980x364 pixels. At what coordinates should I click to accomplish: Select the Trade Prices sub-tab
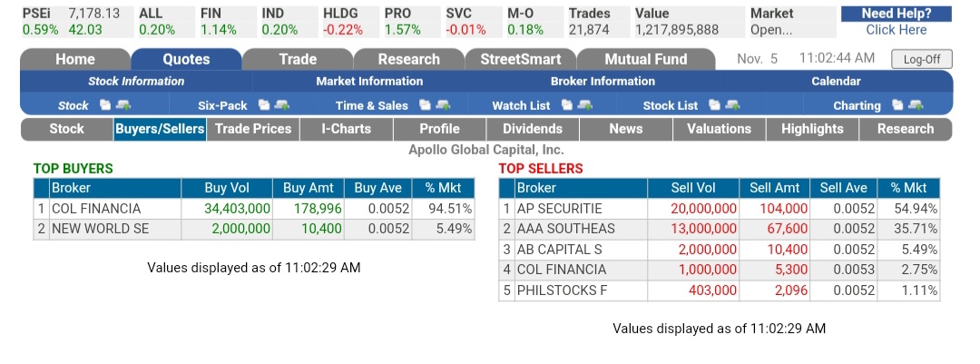click(253, 129)
